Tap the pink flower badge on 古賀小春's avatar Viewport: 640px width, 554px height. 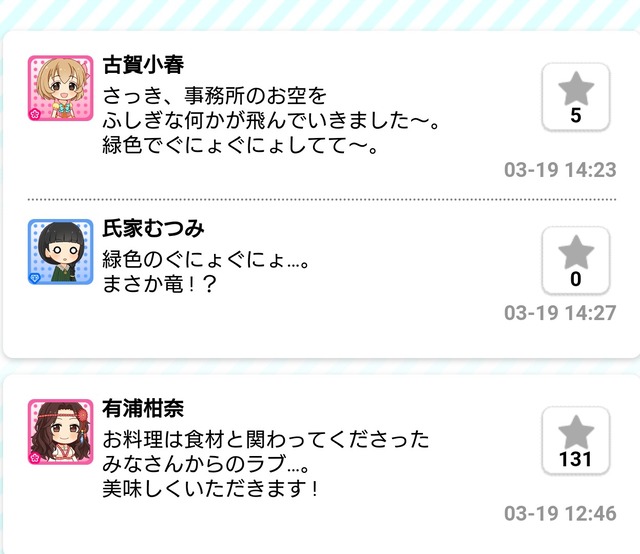(x=35, y=114)
